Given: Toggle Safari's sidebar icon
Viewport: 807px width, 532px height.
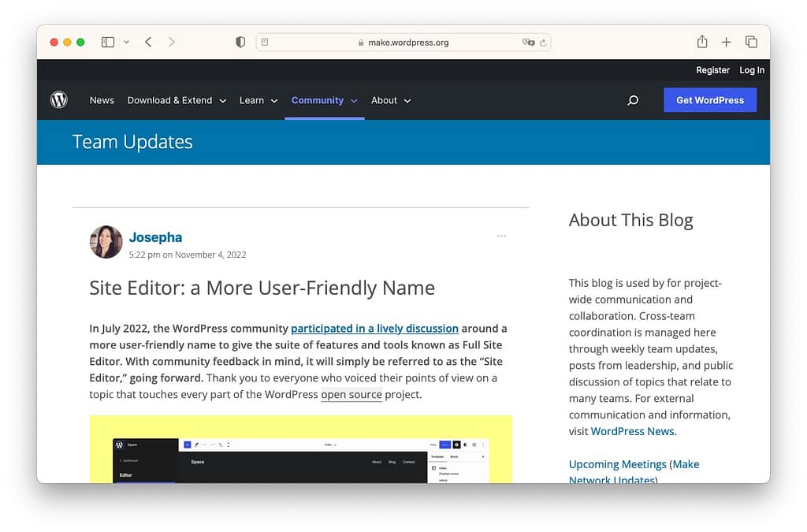Looking at the screenshot, I should pos(107,42).
